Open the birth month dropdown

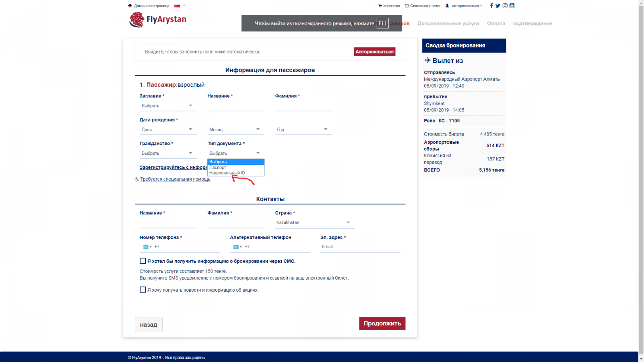236,130
